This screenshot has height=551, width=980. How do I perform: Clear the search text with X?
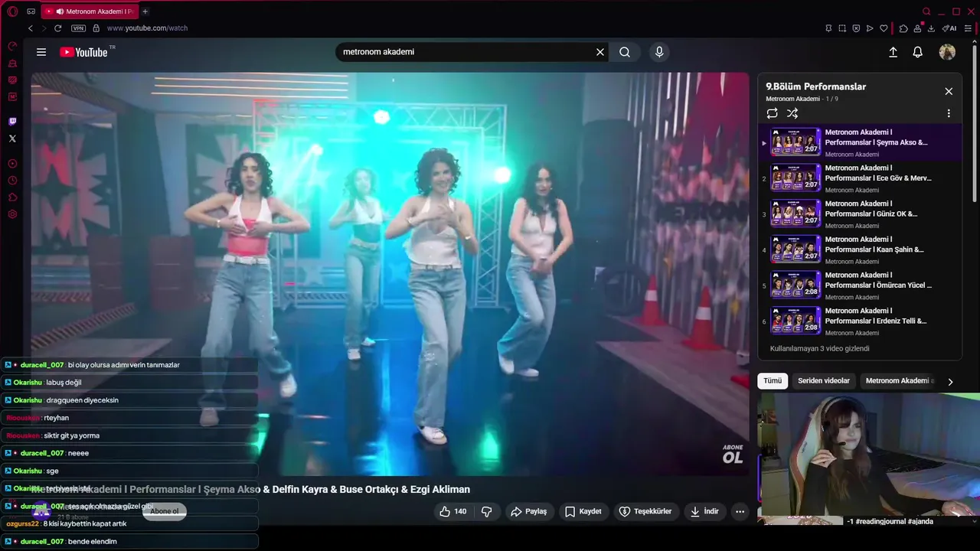(x=600, y=52)
